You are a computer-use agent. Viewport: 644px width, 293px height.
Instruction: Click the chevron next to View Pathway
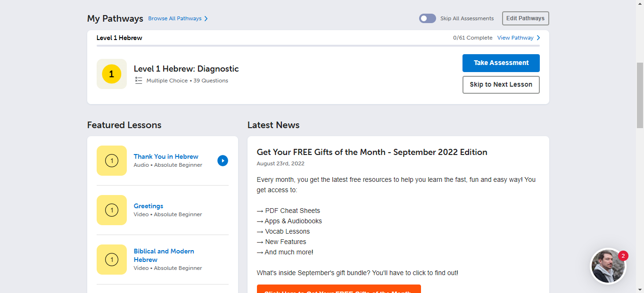pos(538,38)
